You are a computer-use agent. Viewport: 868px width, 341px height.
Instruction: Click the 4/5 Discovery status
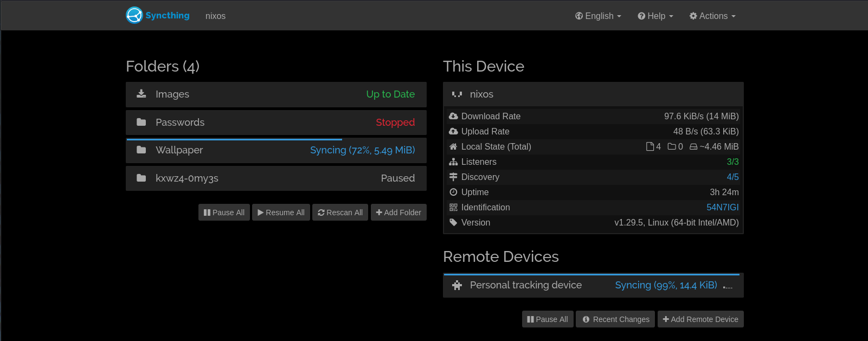coord(732,177)
